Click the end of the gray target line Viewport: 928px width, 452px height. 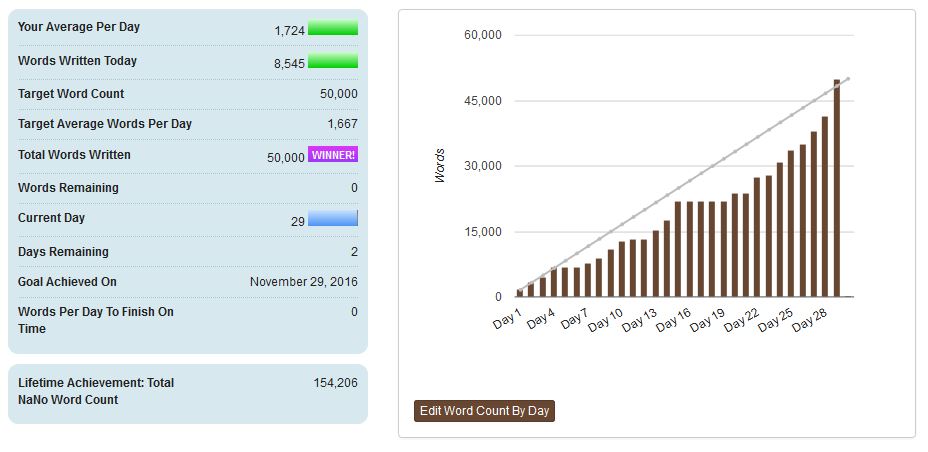pyautogui.click(x=848, y=78)
